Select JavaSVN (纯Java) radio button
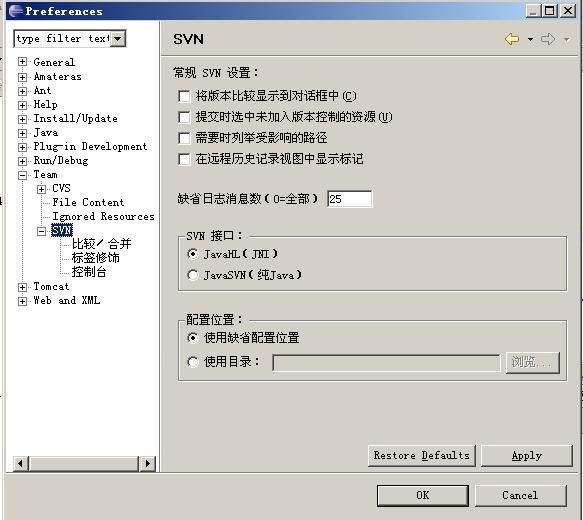The image size is (583, 520). click(193, 275)
